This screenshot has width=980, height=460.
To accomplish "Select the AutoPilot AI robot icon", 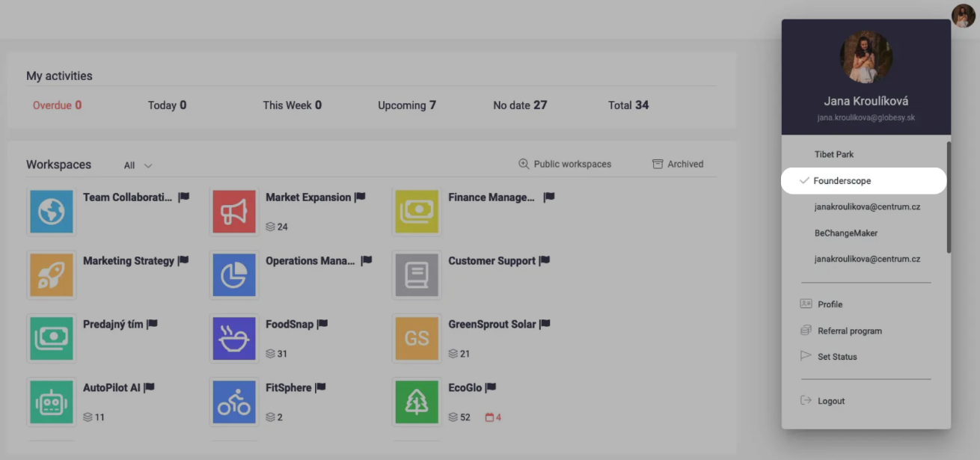I will 52,402.
